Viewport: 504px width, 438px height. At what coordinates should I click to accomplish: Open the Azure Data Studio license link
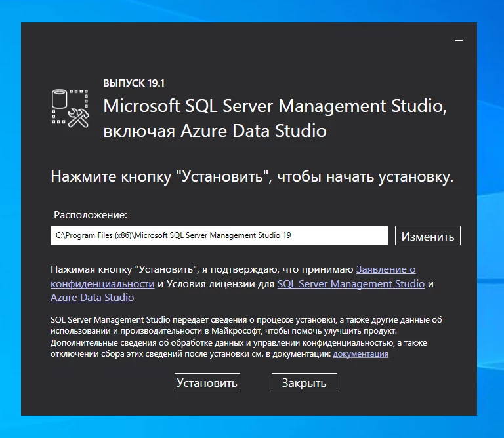[x=93, y=297]
